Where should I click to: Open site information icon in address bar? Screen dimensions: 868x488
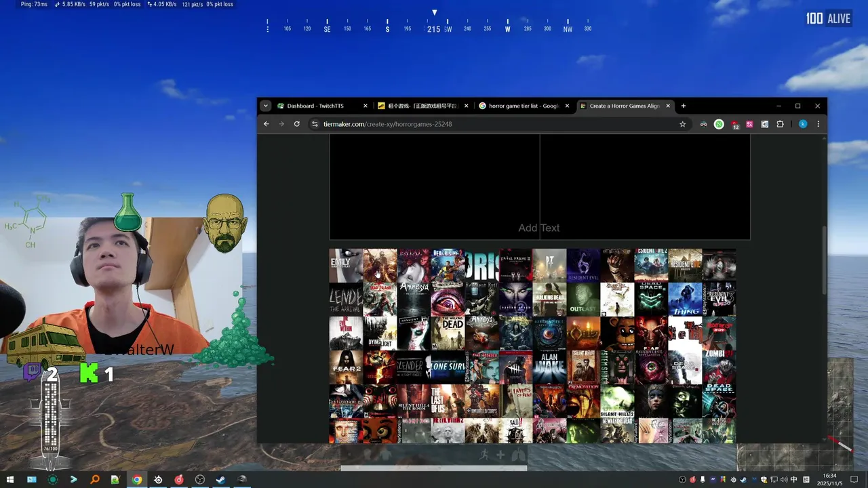[x=315, y=124]
